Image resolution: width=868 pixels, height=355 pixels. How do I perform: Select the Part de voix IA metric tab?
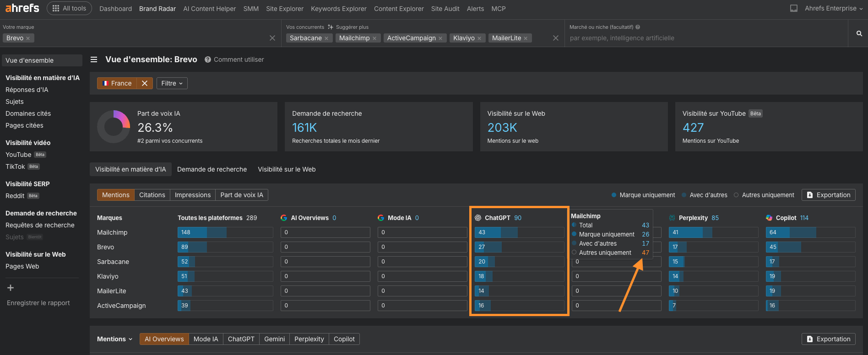242,195
